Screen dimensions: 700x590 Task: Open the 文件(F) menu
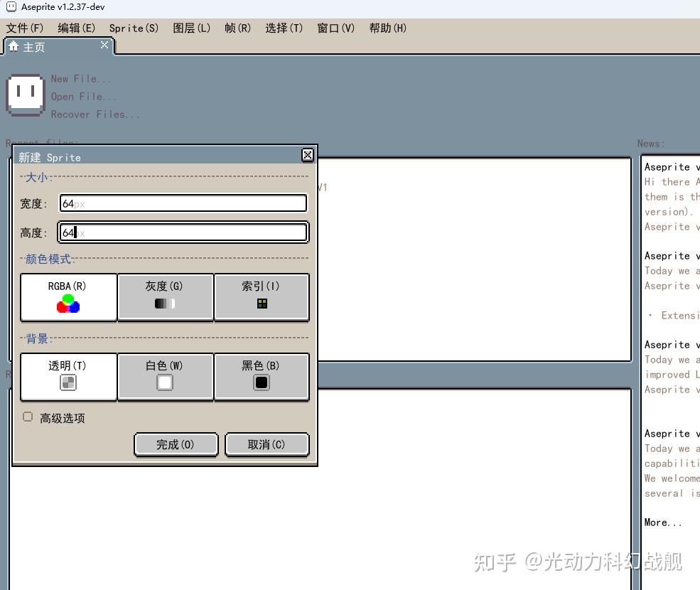tap(24, 28)
